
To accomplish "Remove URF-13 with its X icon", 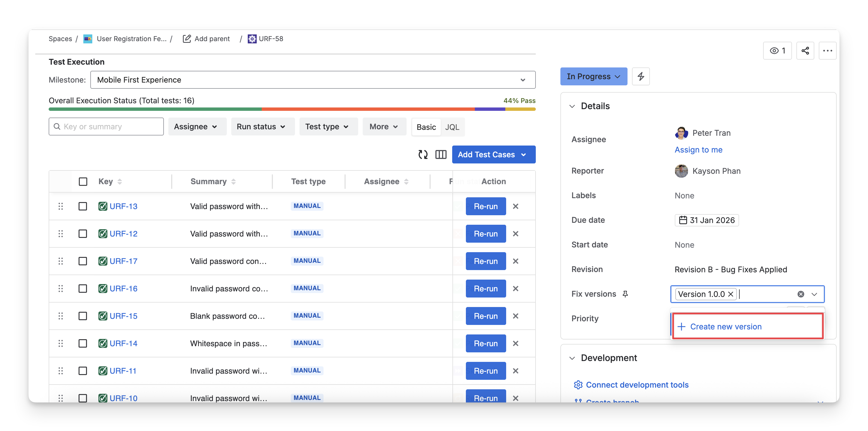I will point(515,206).
